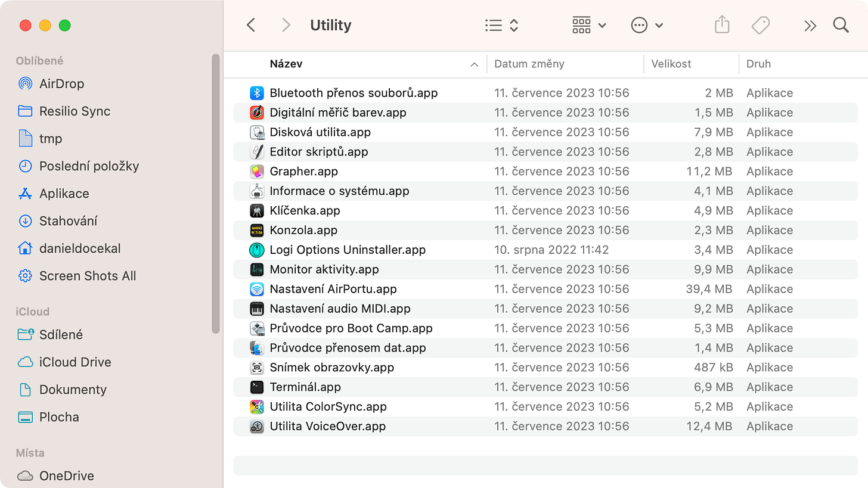868x488 pixels.
Task: Click the Grapher app icon
Action: point(257,172)
